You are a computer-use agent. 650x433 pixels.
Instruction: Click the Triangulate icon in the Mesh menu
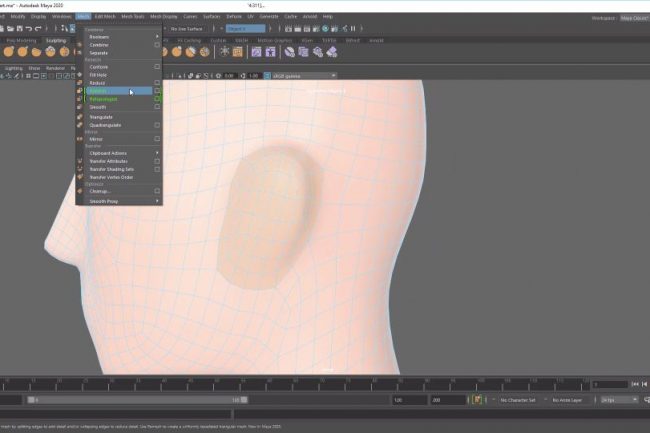pos(80,116)
